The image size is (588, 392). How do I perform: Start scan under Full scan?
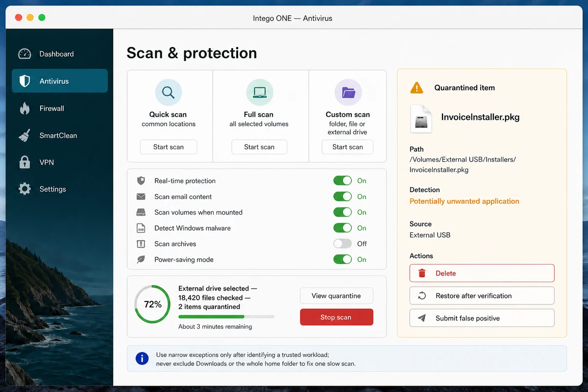(259, 147)
